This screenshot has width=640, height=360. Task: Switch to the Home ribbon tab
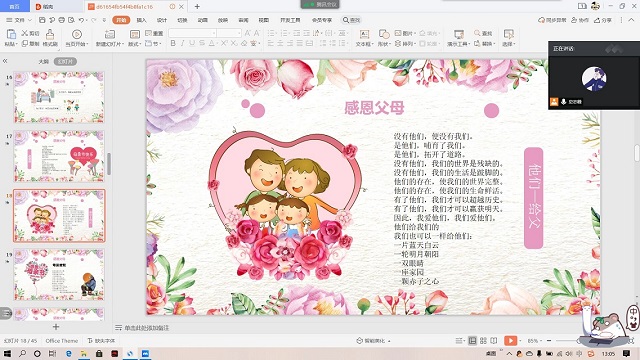(121, 20)
